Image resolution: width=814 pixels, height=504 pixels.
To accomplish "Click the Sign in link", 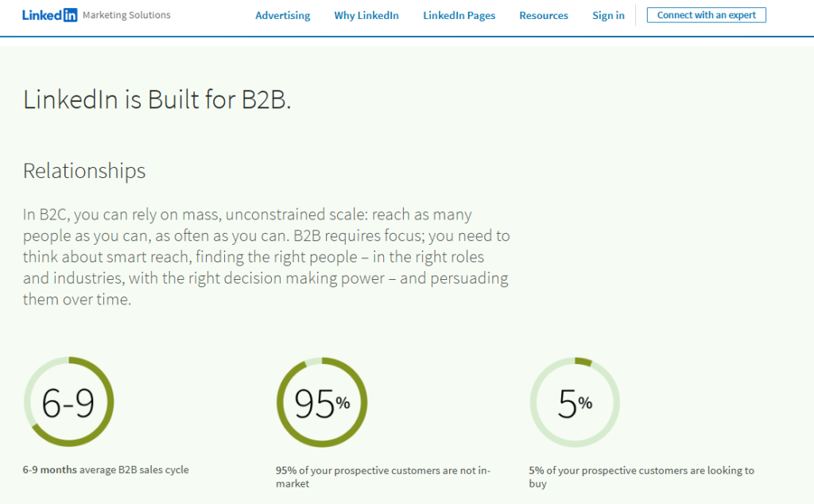I will coord(608,15).
